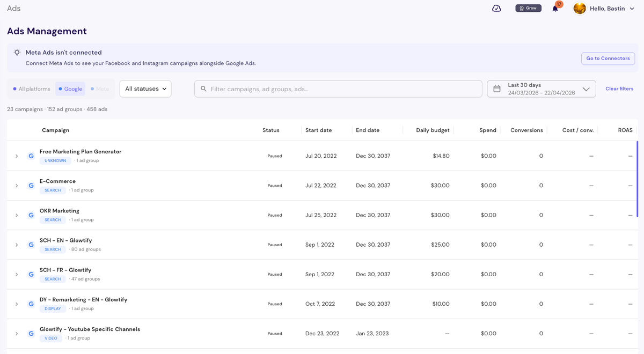
Task: Sort by the Conversions column header
Action: 526,130
